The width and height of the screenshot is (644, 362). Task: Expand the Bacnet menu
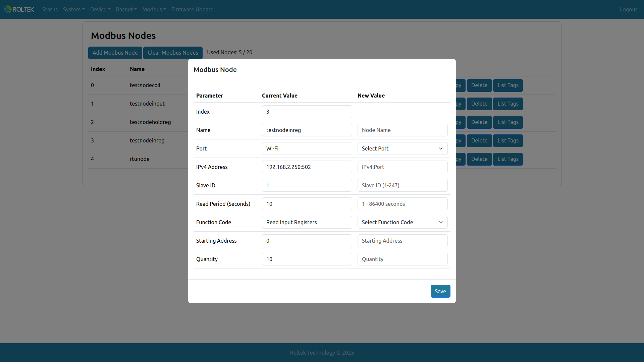point(126,9)
